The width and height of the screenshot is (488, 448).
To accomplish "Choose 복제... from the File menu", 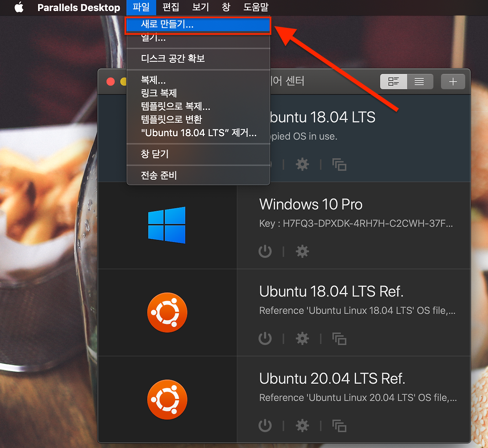I will tap(198, 80).
